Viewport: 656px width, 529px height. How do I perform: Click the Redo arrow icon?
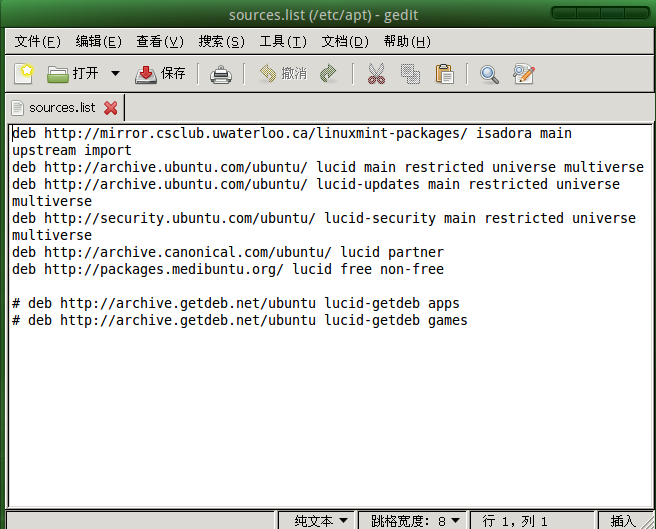(328, 74)
